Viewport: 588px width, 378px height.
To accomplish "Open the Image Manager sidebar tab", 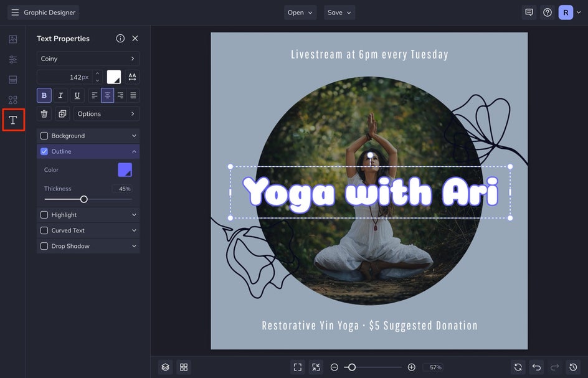I will point(12,39).
